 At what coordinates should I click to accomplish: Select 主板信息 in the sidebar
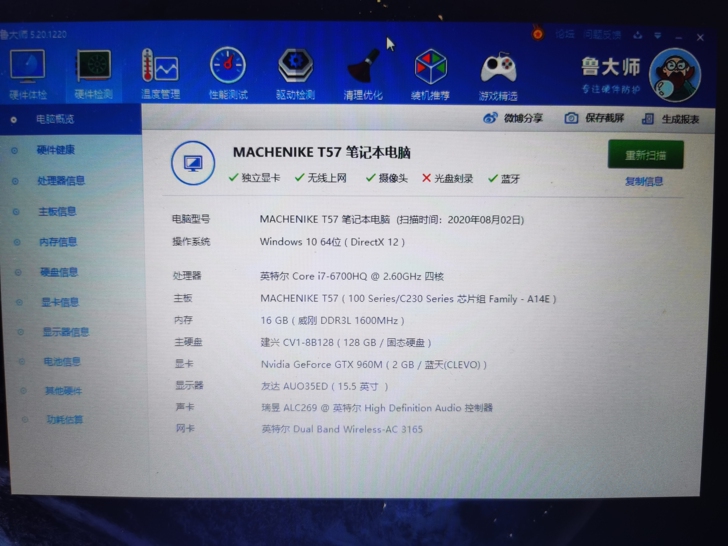(57, 212)
